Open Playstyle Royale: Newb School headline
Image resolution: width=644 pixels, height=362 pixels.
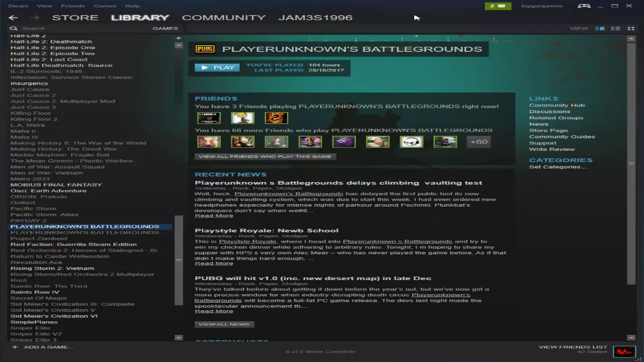click(x=267, y=231)
